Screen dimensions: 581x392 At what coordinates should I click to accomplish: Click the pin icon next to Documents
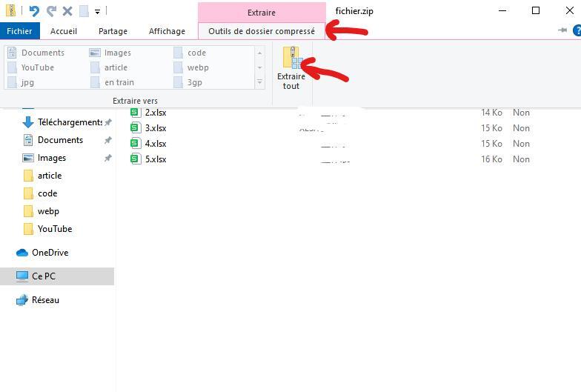pos(108,139)
